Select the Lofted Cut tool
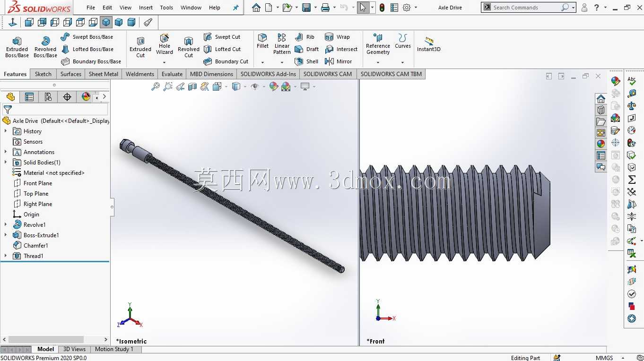This screenshot has width=644, height=361. (222, 49)
